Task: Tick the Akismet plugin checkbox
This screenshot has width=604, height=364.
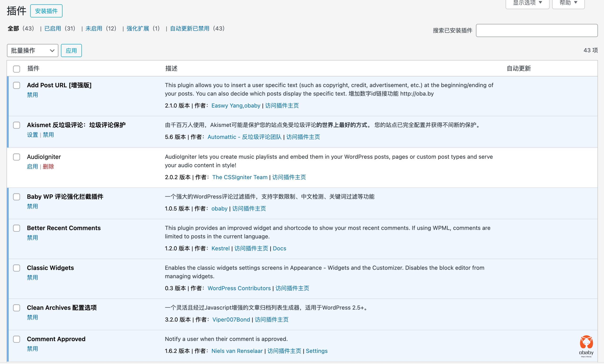Action: pyautogui.click(x=17, y=125)
